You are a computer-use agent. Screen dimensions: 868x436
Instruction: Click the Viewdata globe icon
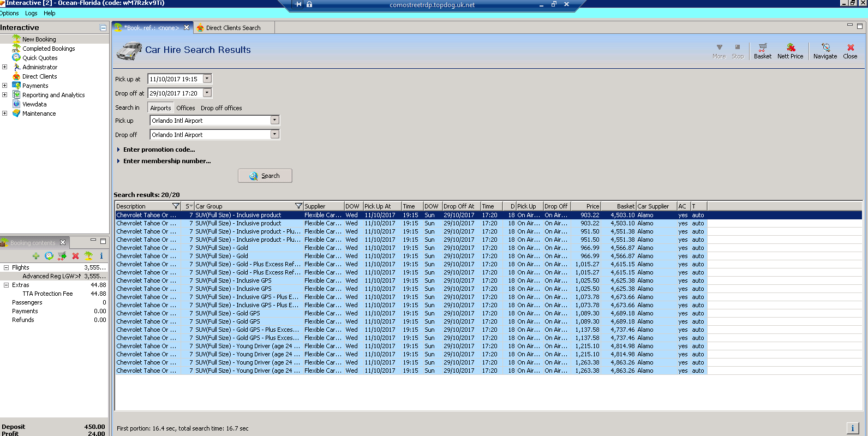tap(16, 104)
